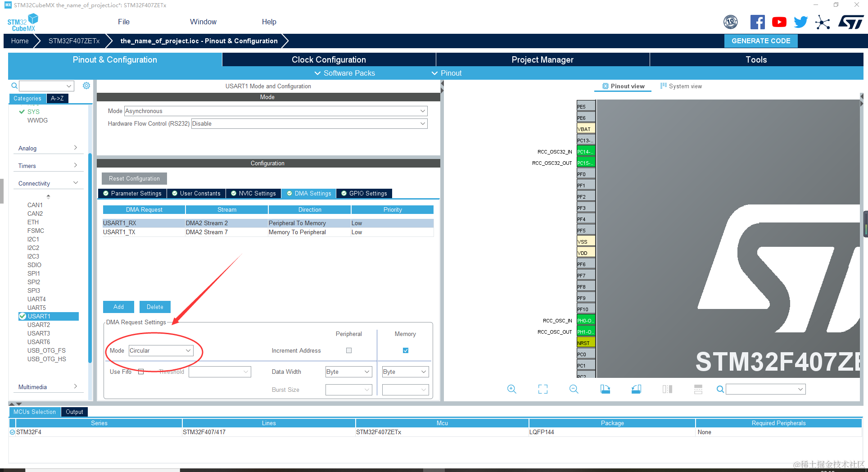Click the green PC14 pin
Screen dimensions: 868x472
pyautogui.click(x=586, y=151)
